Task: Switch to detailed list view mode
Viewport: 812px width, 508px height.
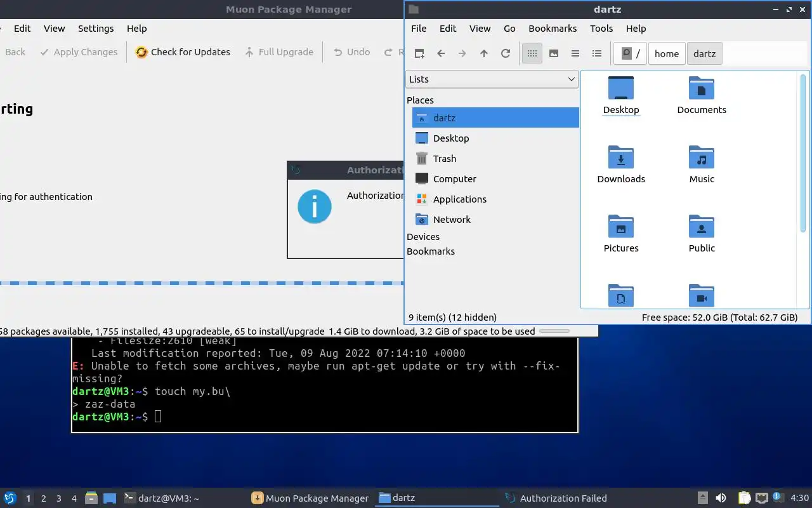Action: 597,53
